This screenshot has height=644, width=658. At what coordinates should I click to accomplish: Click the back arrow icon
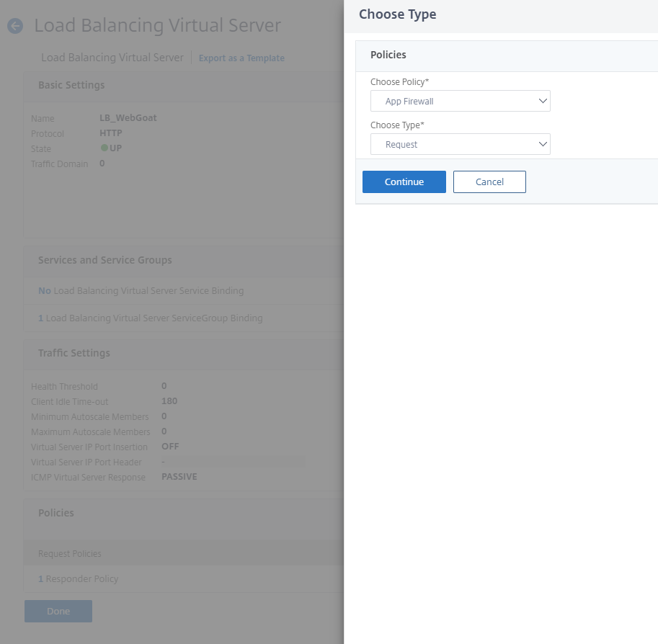coord(15,26)
